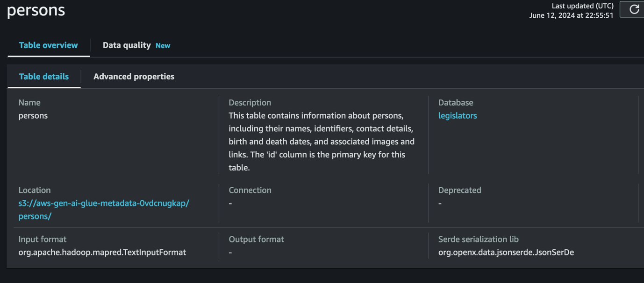Viewport: 644px width, 283px height.
Task: Click the JsonSerDe serialization lib value
Action: (506, 253)
